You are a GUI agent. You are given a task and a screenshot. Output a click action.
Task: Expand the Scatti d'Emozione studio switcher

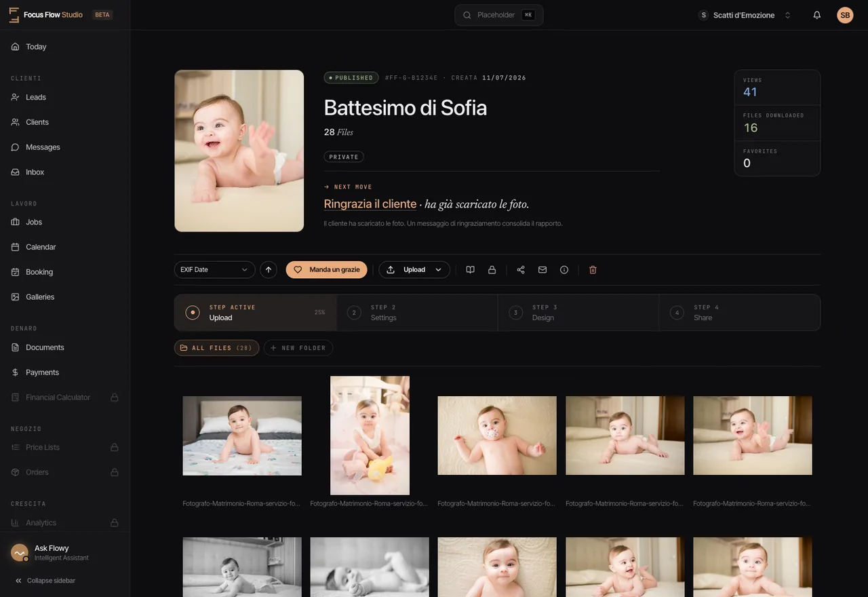(x=745, y=15)
